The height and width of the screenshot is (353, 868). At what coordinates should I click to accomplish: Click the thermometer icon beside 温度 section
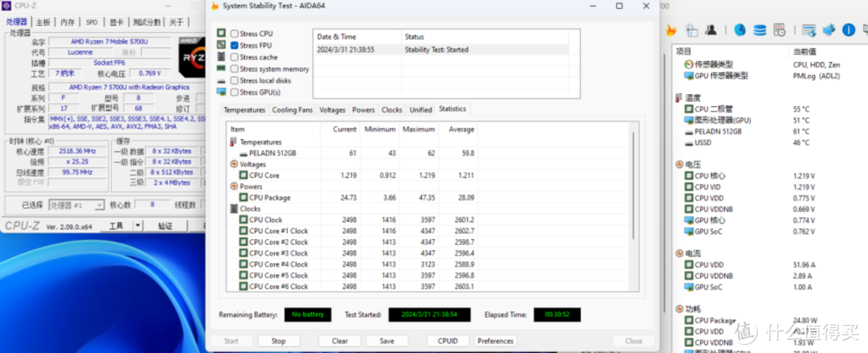(x=678, y=97)
